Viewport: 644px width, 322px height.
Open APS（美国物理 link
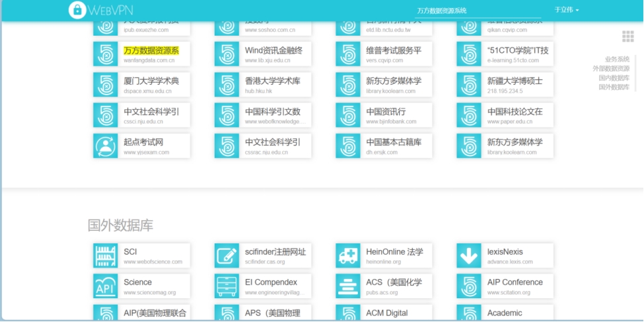(x=273, y=313)
